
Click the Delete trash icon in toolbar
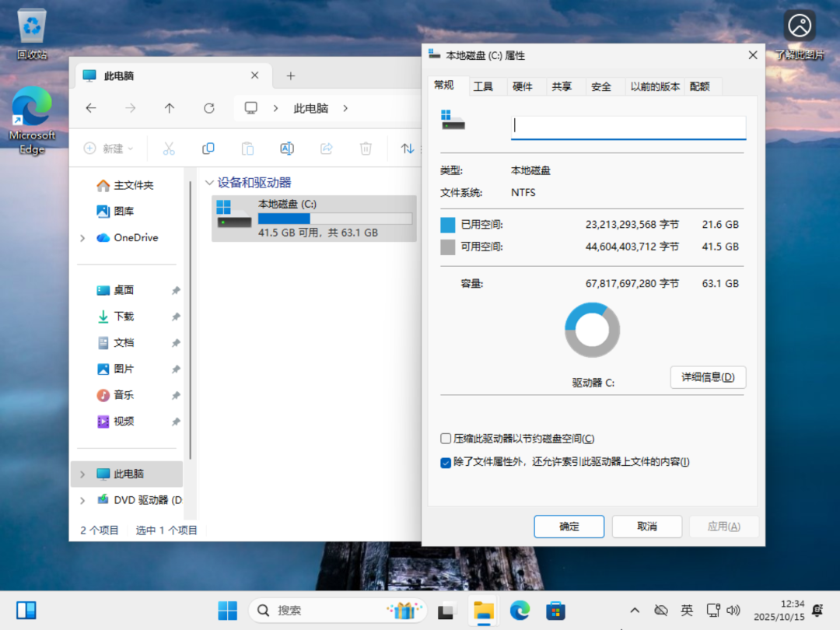(366, 148)
